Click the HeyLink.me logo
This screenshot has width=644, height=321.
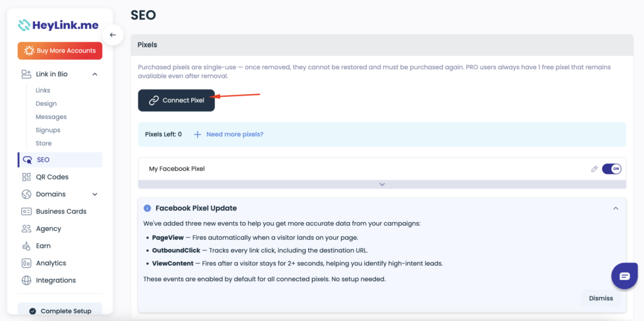pos(58,25)
